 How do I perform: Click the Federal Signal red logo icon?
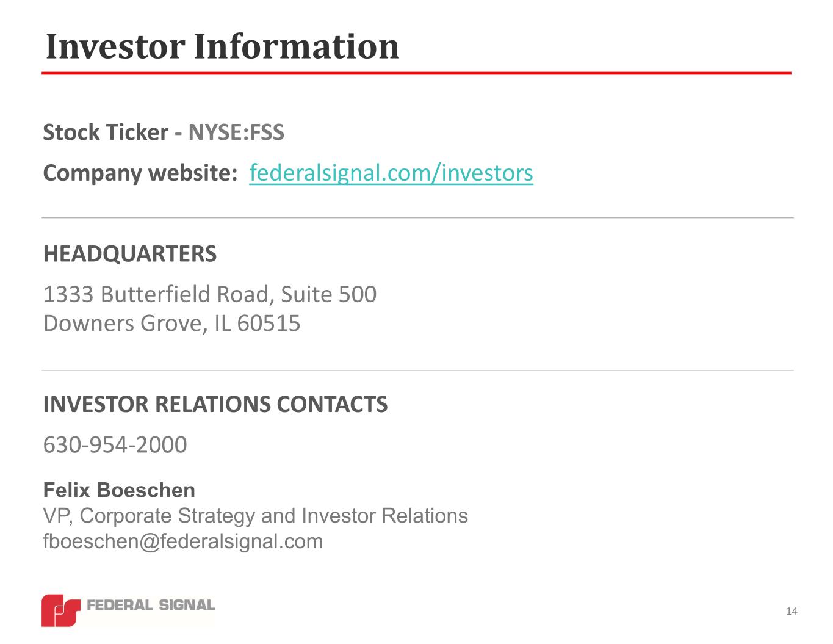[60, 610]
